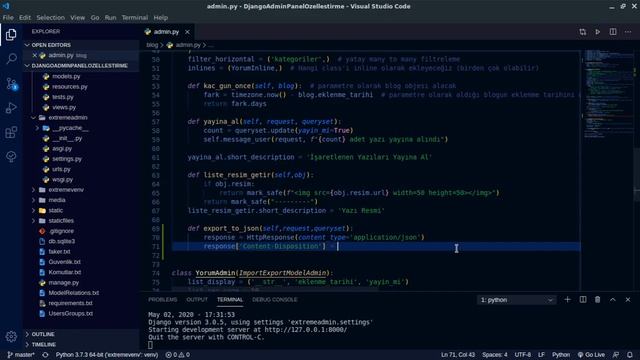This screenshot has width=640, height=360.
Task: Open the File menu
Action: pos(8,18)
